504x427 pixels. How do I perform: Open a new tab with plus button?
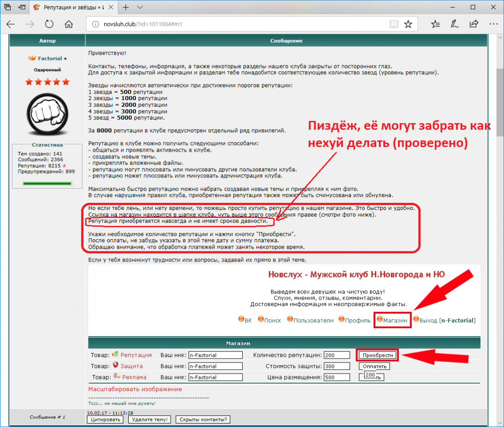pos(126,7)
